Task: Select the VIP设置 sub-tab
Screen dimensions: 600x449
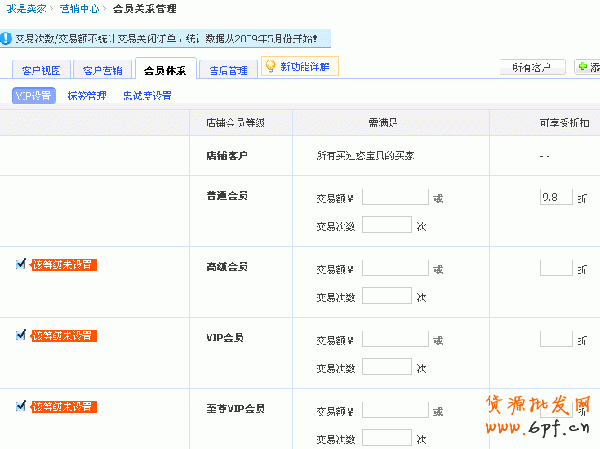Action: click(x=35, y=96)
